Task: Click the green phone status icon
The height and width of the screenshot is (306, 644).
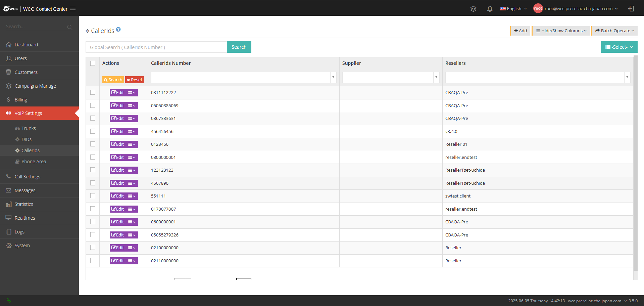Action: click(x=9, y=301)
